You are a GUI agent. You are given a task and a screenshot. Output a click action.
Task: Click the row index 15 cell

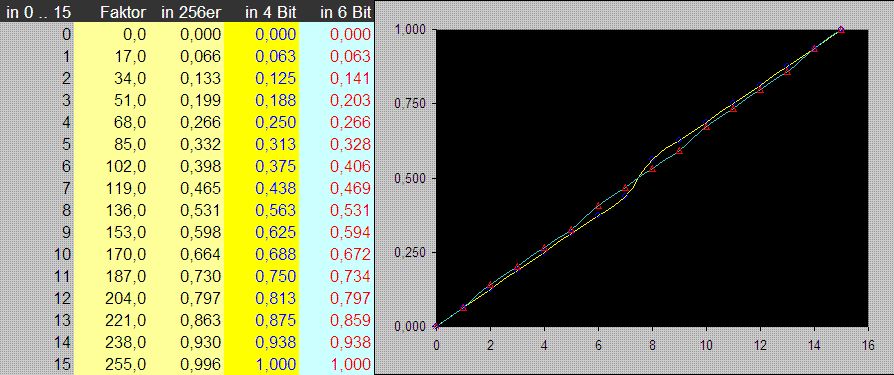click(63, 365)
